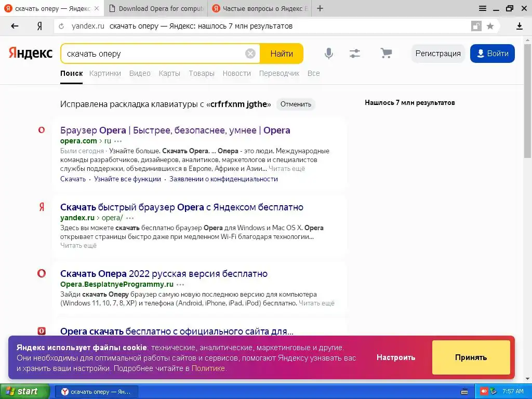Click the yellow Найти search button

click(x=282, y=54)
